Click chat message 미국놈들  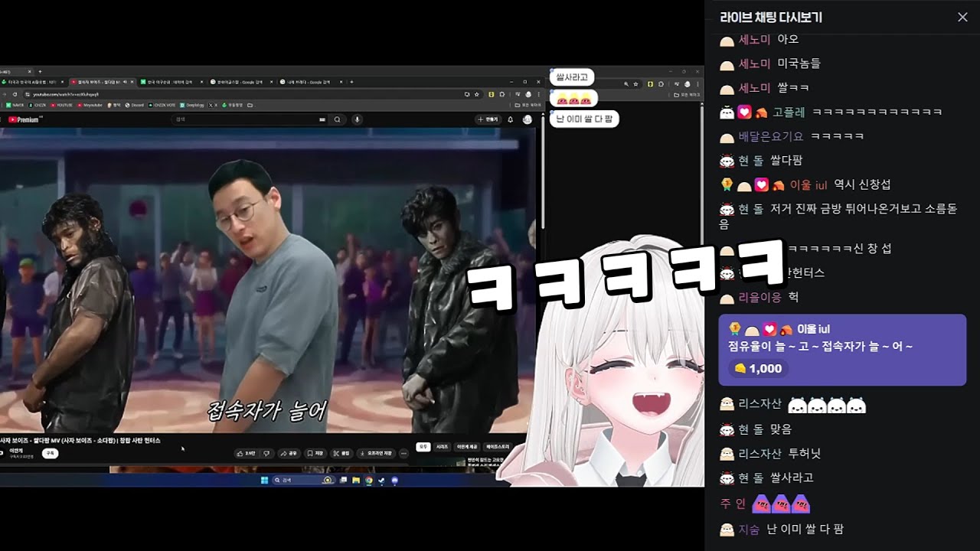799,64
